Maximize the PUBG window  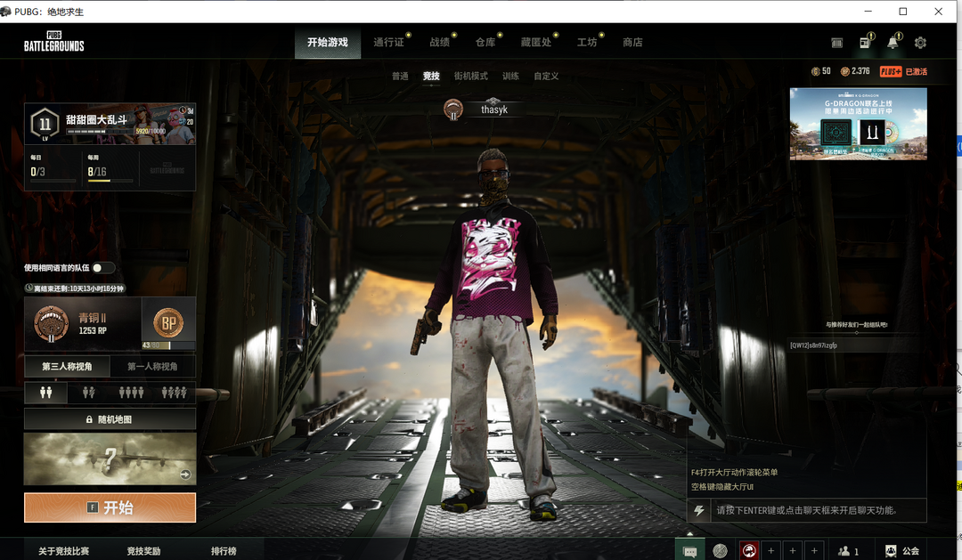point(903,11)
